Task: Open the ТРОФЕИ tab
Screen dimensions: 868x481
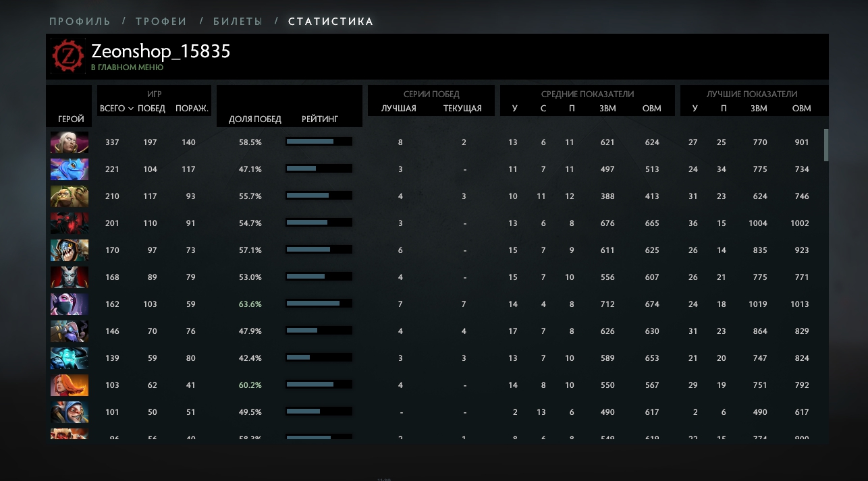Action: 161,22
